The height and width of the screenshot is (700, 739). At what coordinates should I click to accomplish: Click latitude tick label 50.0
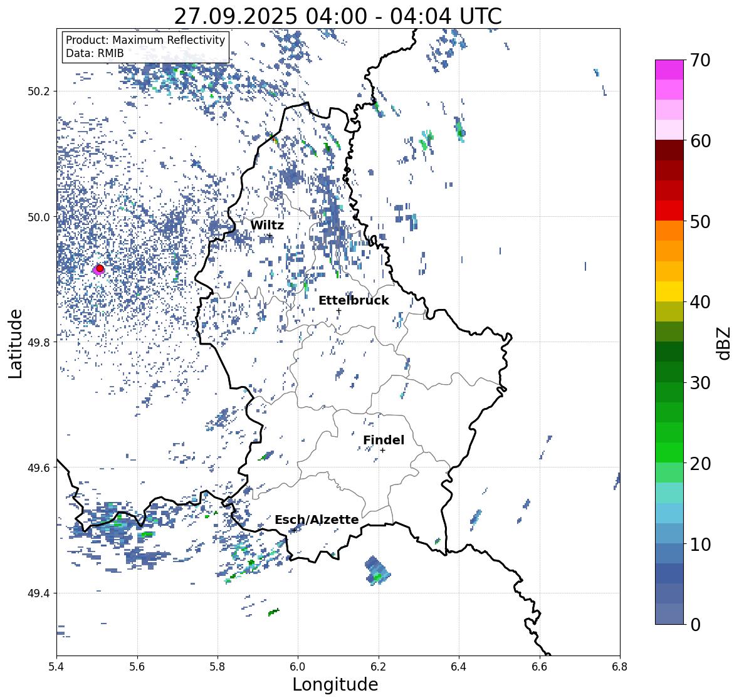pos(39,217)
